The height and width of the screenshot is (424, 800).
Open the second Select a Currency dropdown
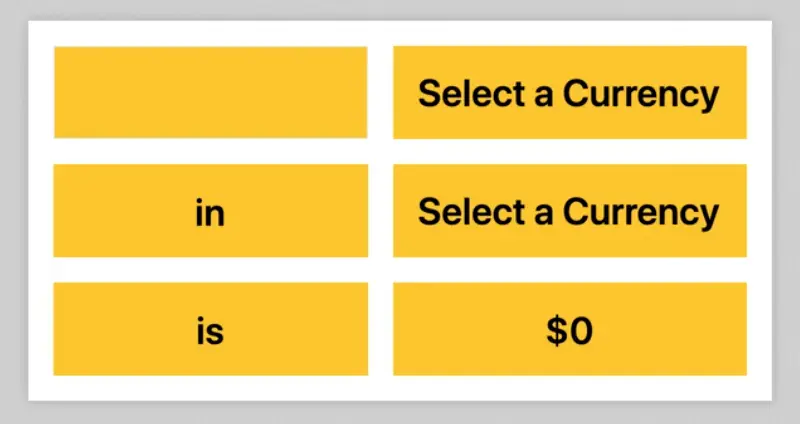(x=569, y=211)
